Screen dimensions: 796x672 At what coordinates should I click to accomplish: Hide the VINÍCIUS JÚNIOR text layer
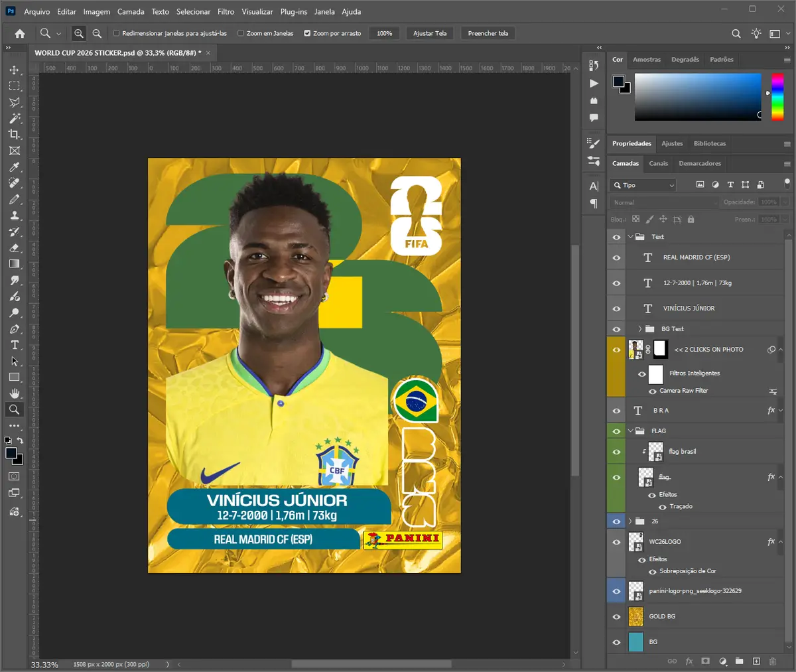(x=616, y=308)
